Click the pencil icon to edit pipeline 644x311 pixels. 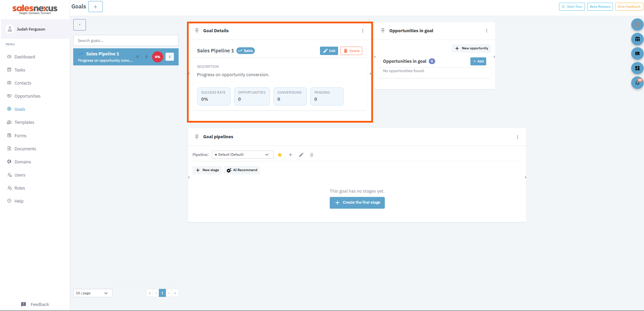coord(301,155)
